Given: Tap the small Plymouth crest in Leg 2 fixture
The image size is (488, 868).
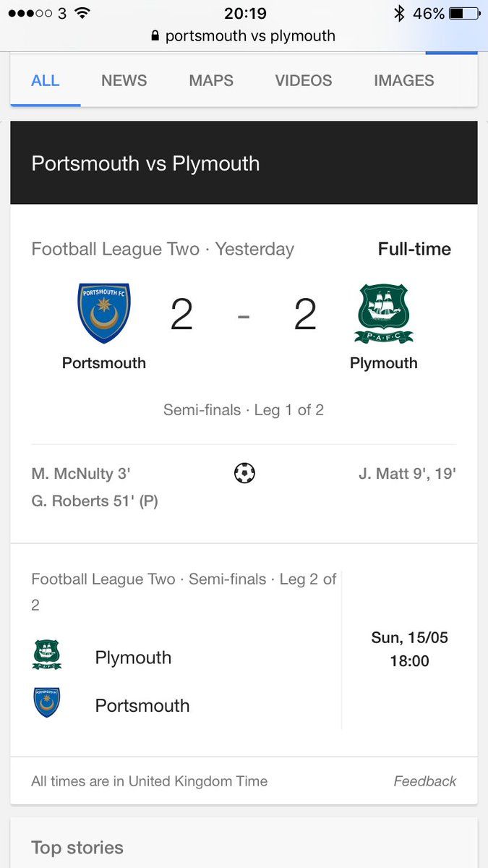Looking at the screenshot, I should (47, 655).
